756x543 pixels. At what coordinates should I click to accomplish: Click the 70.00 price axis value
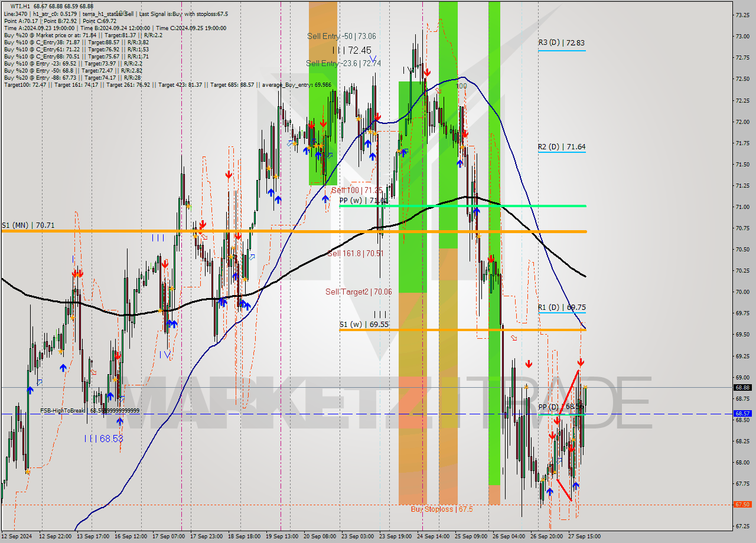click(x=742, y=292)
